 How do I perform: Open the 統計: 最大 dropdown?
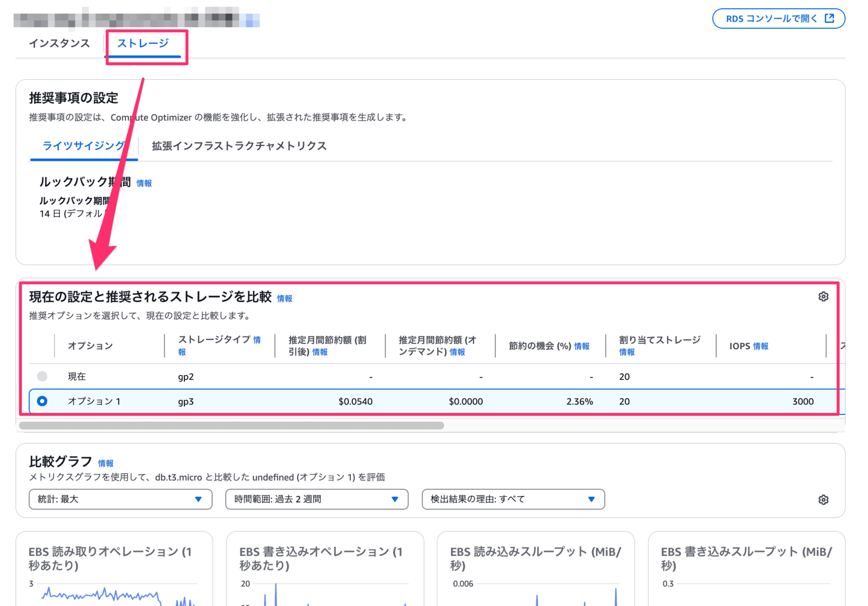tap(120, 499)
